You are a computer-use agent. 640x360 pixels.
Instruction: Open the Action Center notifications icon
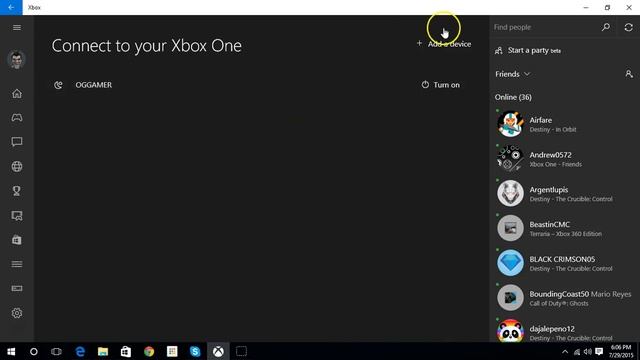click(599, 351)
